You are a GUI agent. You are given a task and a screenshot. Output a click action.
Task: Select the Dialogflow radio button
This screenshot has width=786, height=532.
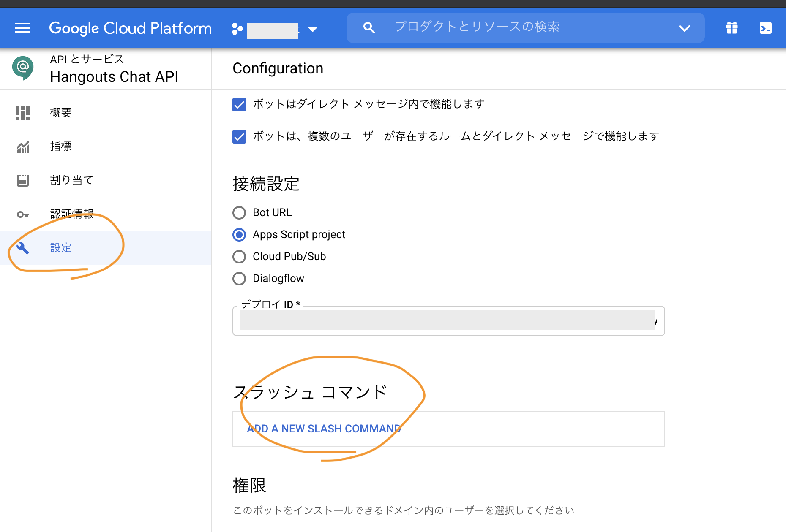(x=239, y=278)
